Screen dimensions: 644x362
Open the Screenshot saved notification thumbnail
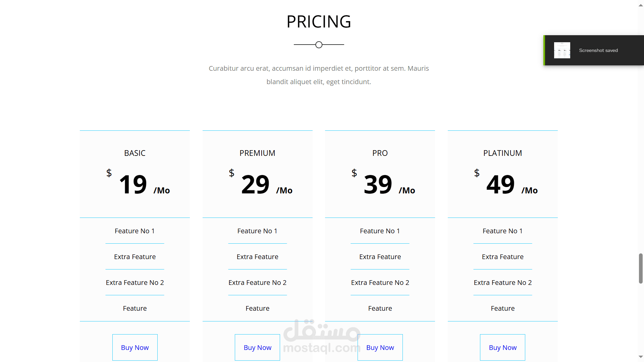[x=562, y=50]
